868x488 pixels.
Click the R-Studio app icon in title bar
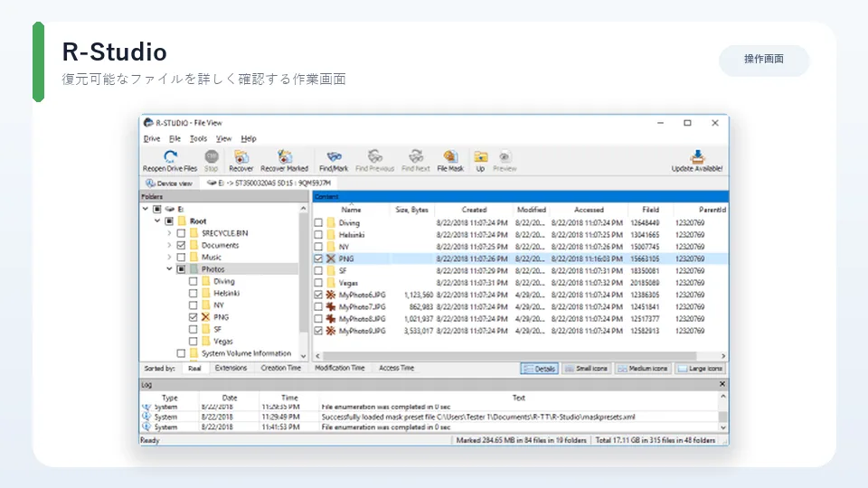point(148,123)
